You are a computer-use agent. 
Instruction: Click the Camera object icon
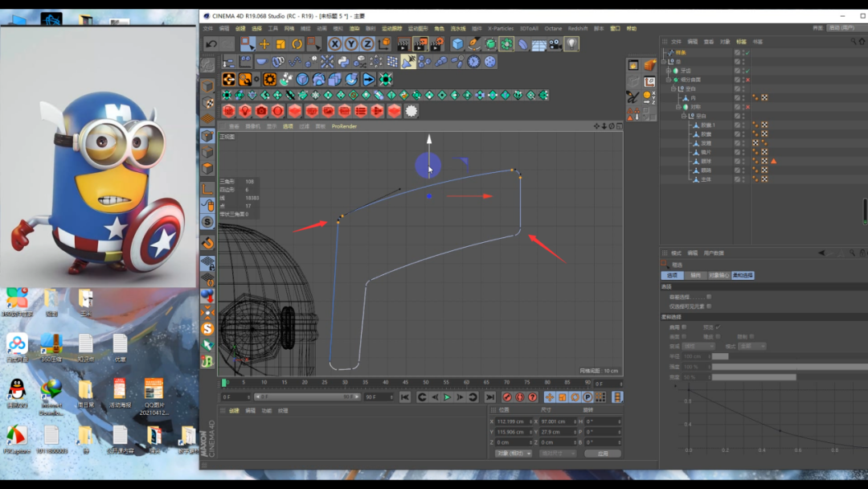tap(555, 43)
